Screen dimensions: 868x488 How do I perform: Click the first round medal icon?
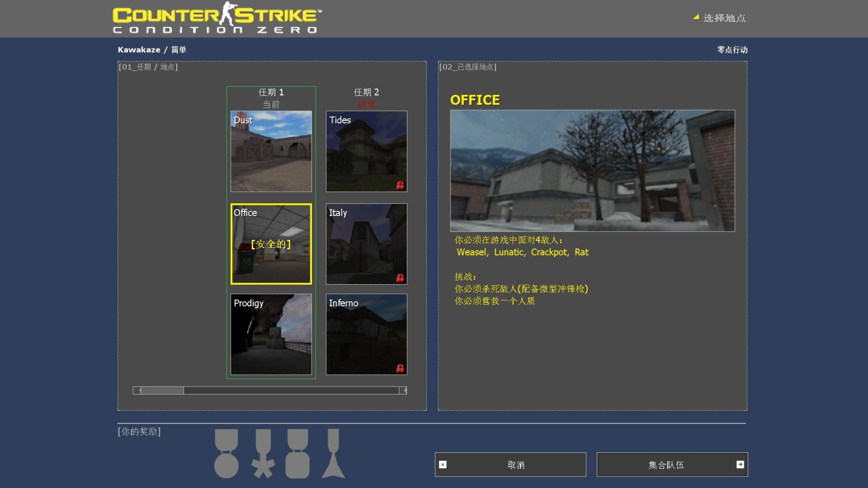click(227, 454)
